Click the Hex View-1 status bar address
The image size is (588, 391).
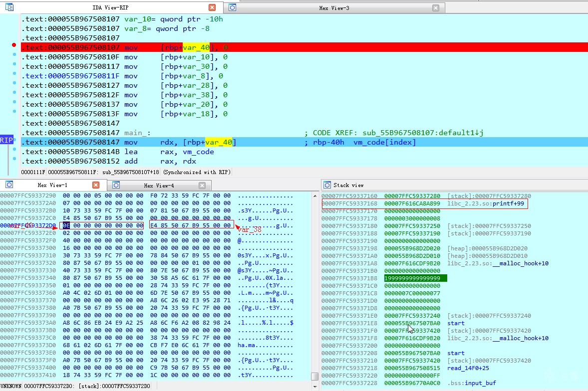click(x=87, y=386)
